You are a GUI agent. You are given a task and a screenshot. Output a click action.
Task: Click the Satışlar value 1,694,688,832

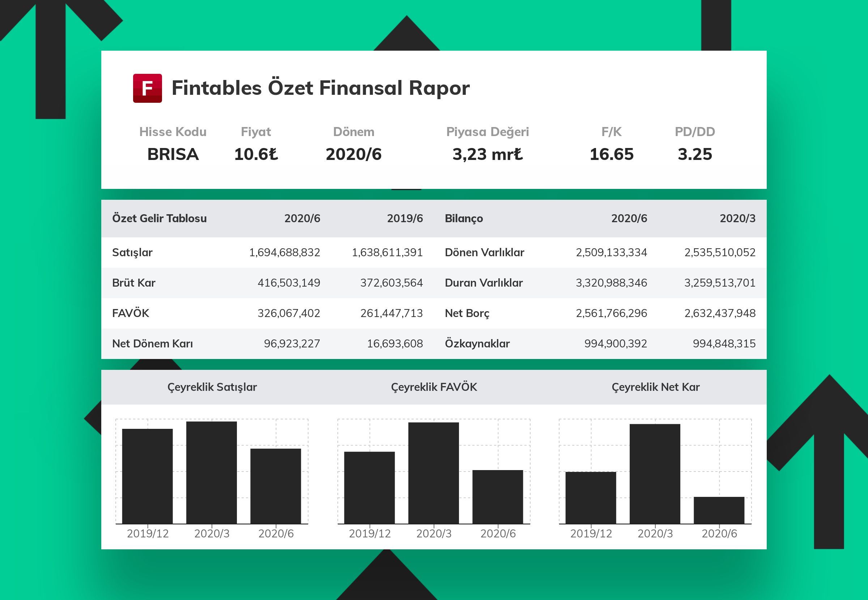coord(284,253)
